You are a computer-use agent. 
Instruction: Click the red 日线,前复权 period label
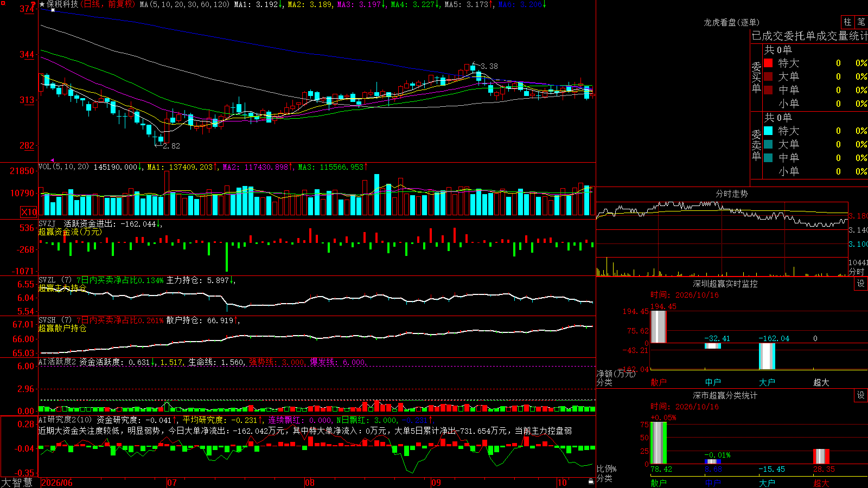108,4
